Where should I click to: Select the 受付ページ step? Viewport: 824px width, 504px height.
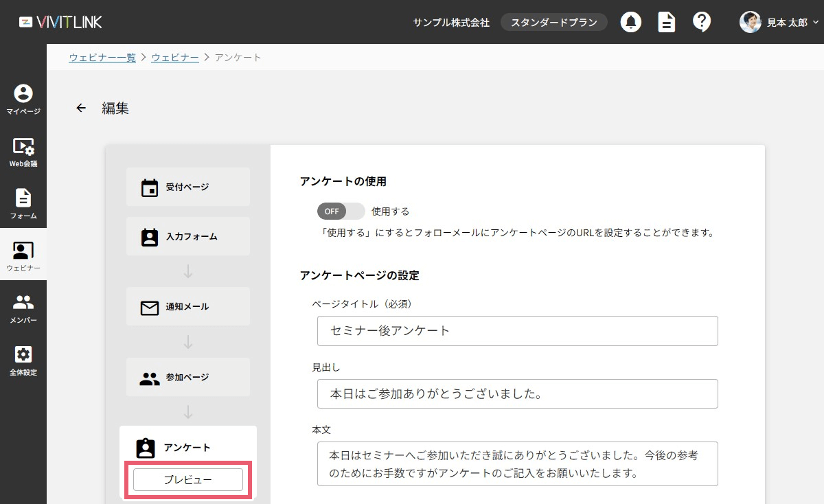(188, 187)
